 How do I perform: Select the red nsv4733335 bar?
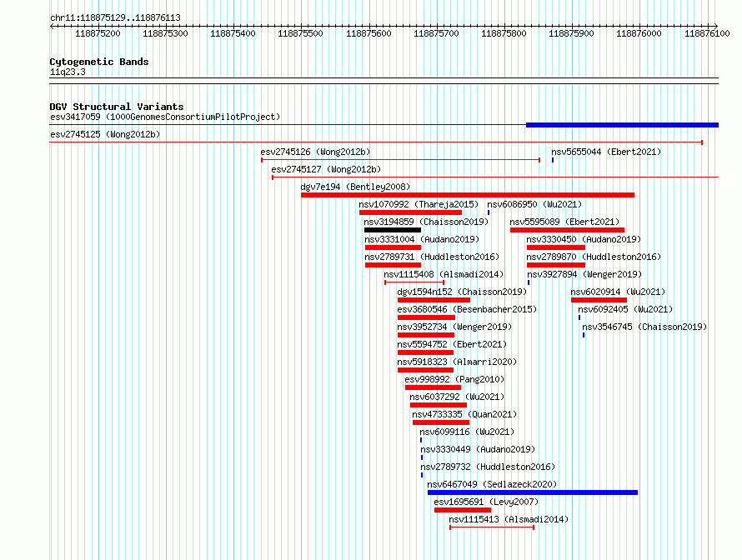(441, 422)
